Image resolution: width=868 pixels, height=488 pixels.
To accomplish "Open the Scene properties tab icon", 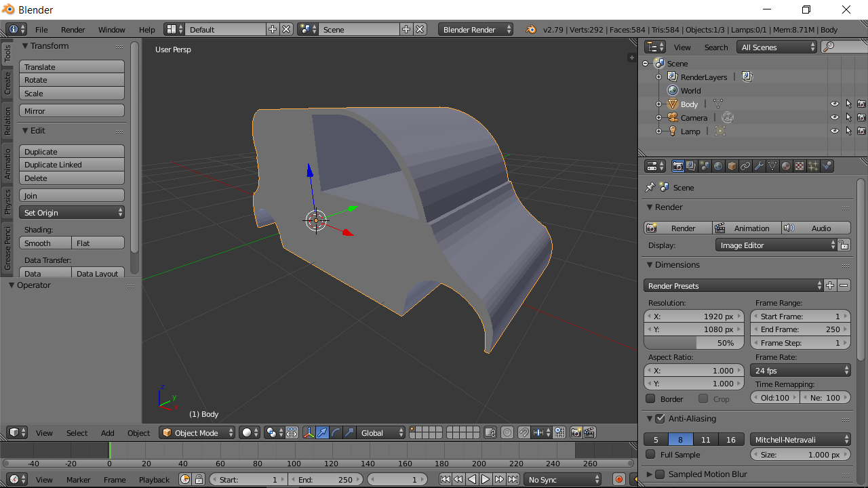I will coord(705,166).
